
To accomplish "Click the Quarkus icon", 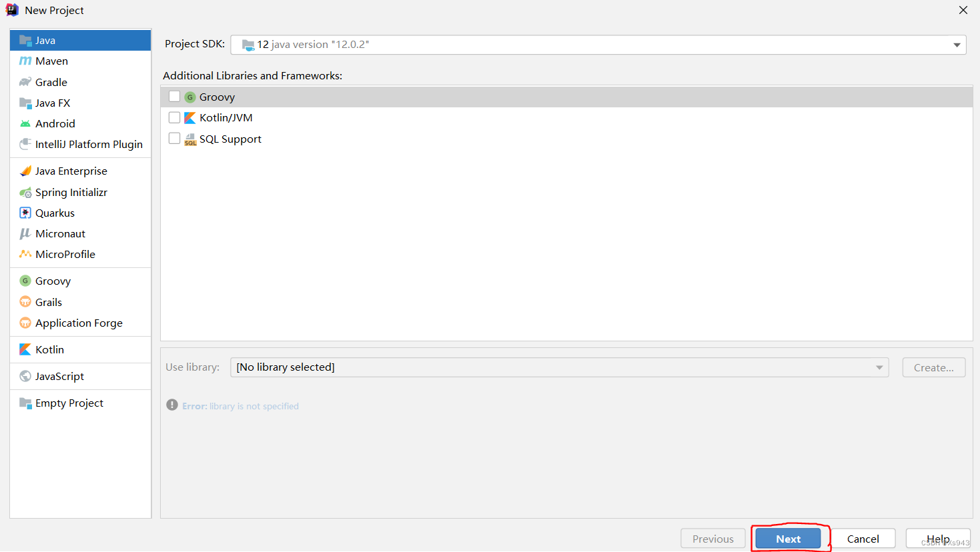I will [25, 213].
